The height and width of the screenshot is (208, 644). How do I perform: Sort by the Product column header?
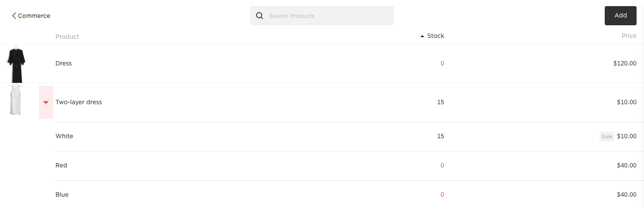point(67,37)
